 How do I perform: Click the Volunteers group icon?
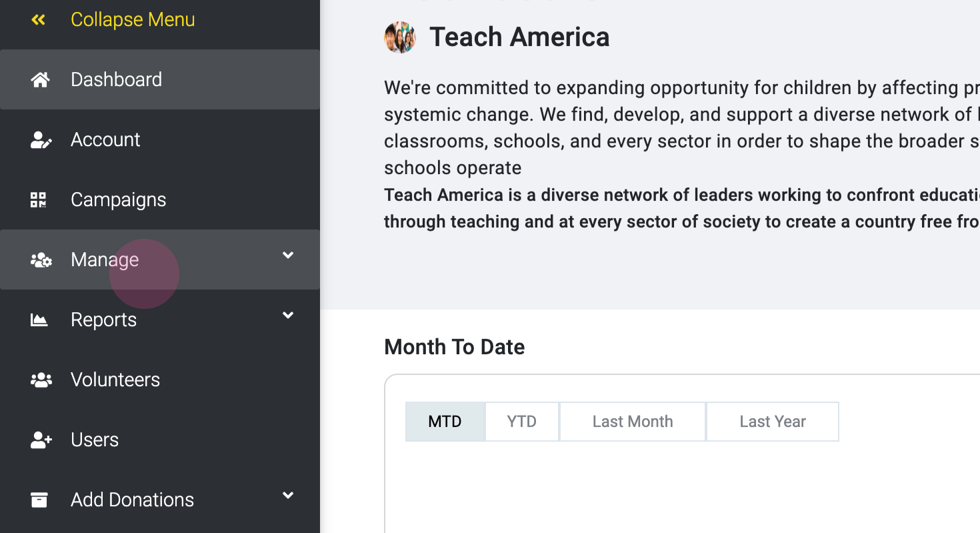[x=41, y=380]
